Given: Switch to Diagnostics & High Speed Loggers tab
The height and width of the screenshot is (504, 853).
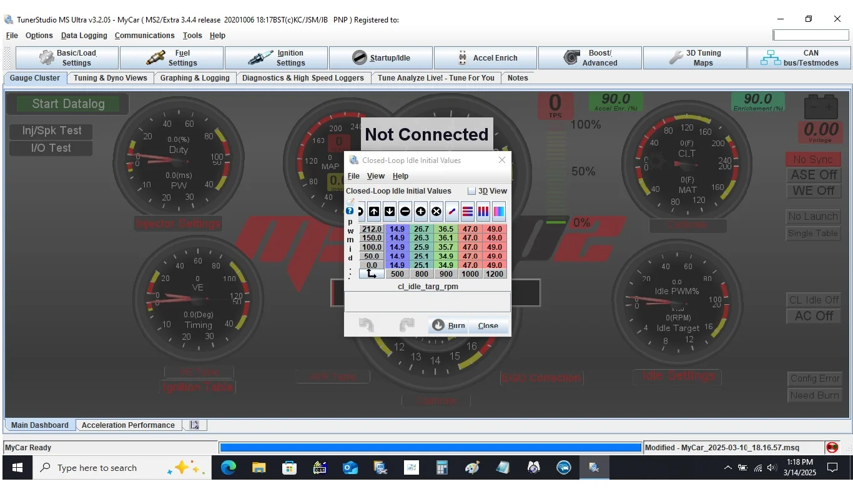Looking at the screenshot, I should click(x=303, y=78).
